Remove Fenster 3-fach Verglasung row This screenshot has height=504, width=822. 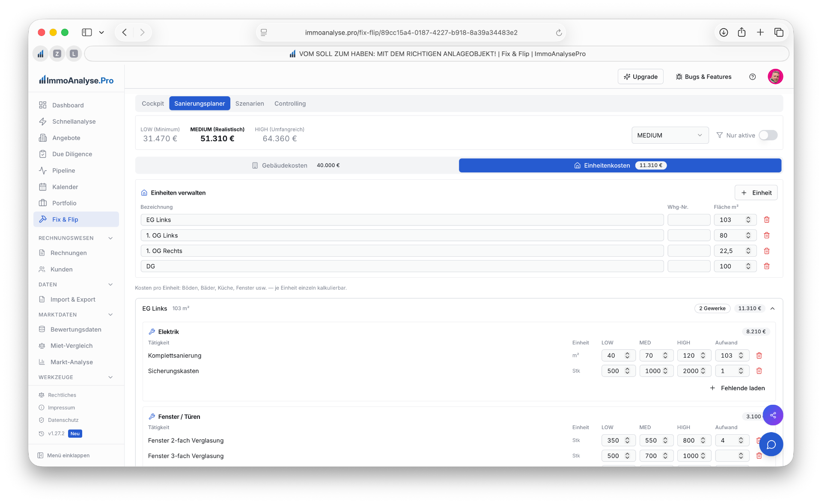pos(759,456)
